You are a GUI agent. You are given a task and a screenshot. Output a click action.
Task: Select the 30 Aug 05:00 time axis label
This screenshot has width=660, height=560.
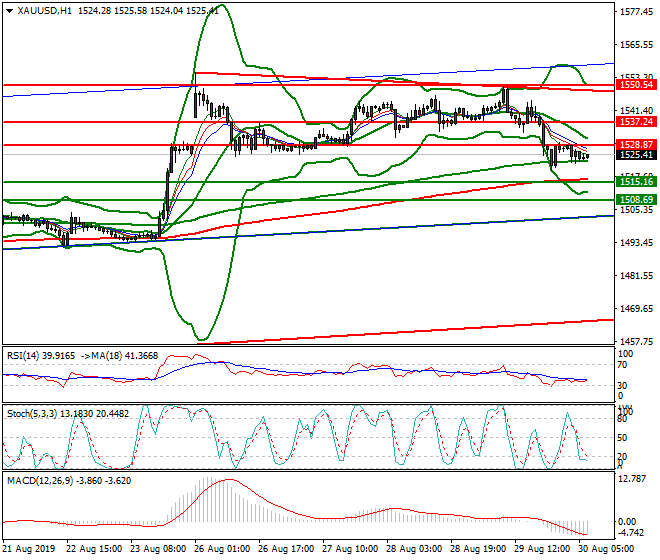tap(607, 549)
